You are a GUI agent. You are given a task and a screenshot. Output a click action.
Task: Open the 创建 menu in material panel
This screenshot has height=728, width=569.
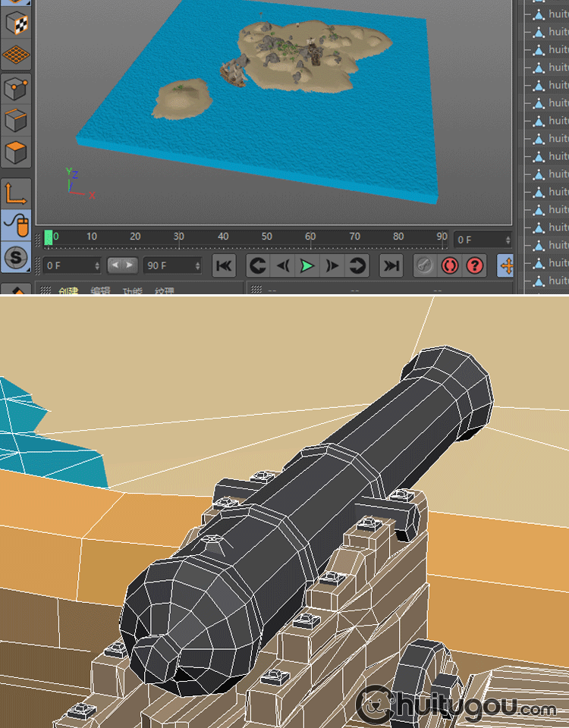(69, 291)
